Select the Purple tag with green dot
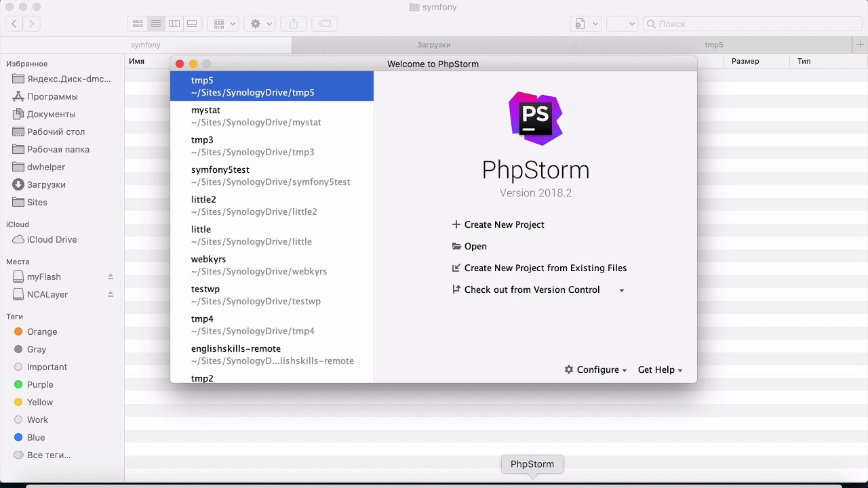The width and height of the screenshot is (868, 488). (x=40, y=384)
